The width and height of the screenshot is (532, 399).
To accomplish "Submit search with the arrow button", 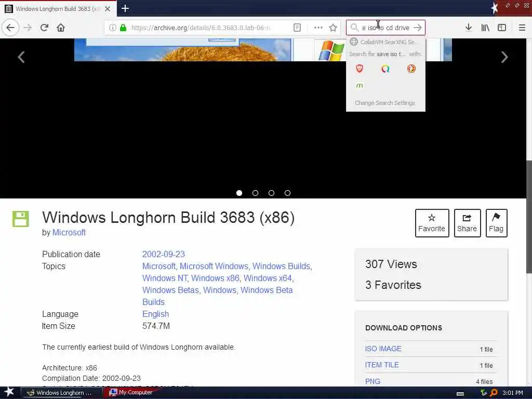I will coord(418,28).
